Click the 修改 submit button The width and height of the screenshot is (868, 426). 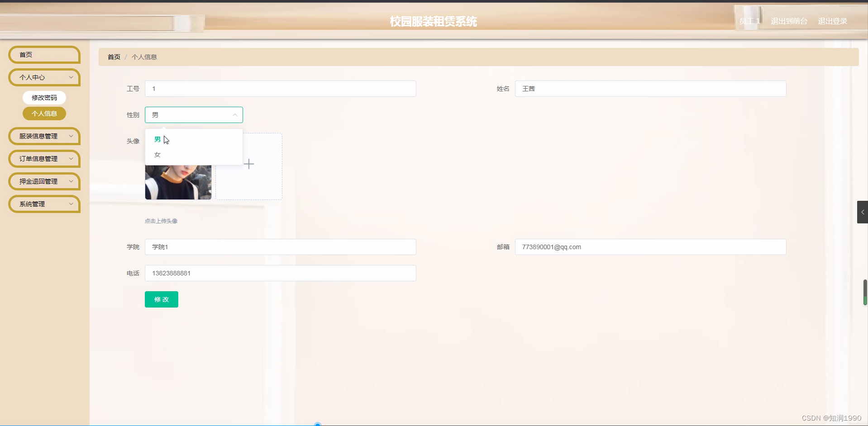tap(161, 299)
